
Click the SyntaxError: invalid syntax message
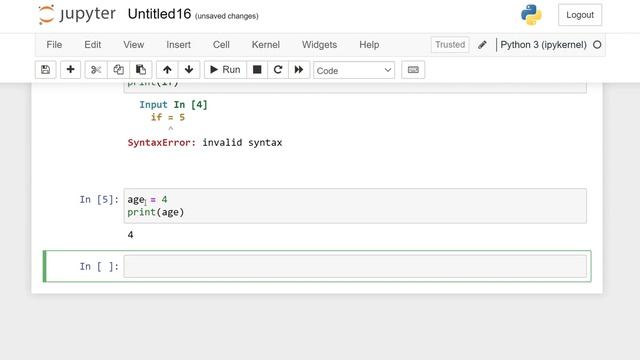tap(205, 142)
